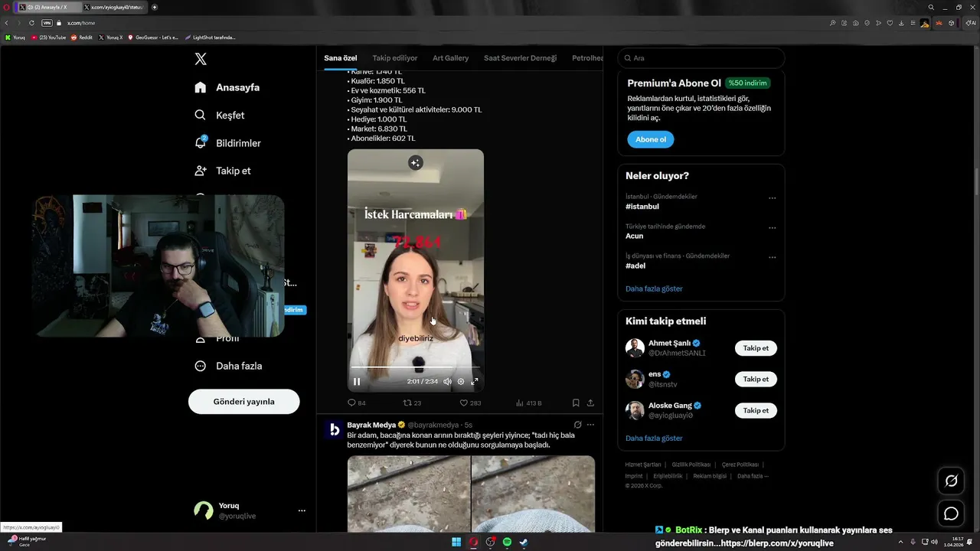Screen dimensions: 980x551
Task: Open Bildirimler notifications
Action: (227, 143)
